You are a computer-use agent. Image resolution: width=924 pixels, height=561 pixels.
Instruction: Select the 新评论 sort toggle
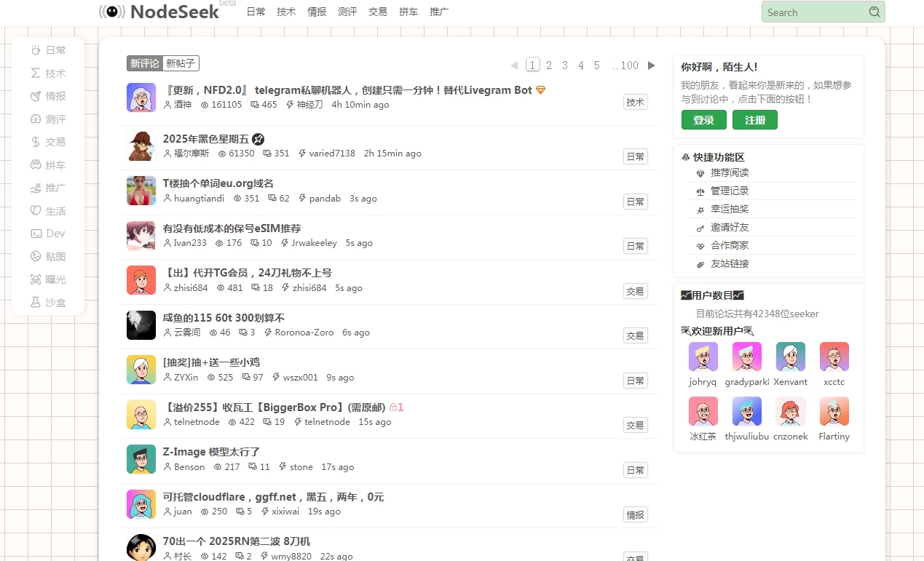[144, 63]
